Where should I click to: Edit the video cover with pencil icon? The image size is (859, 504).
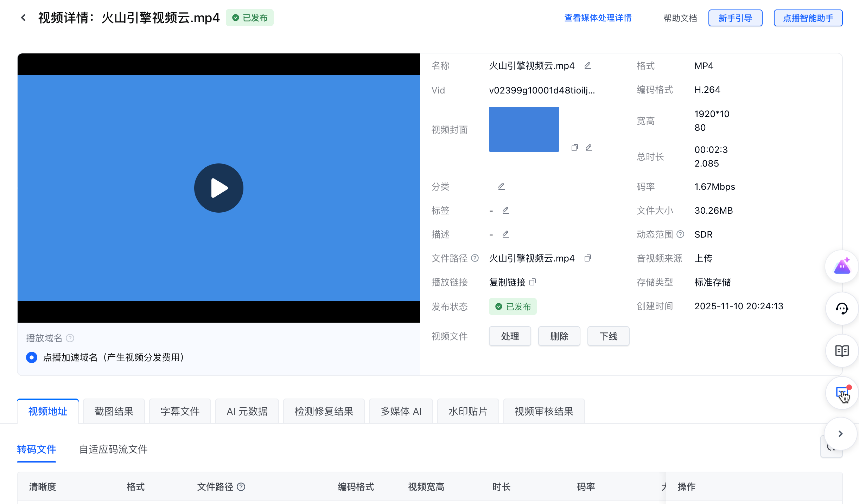coord(588,148)
